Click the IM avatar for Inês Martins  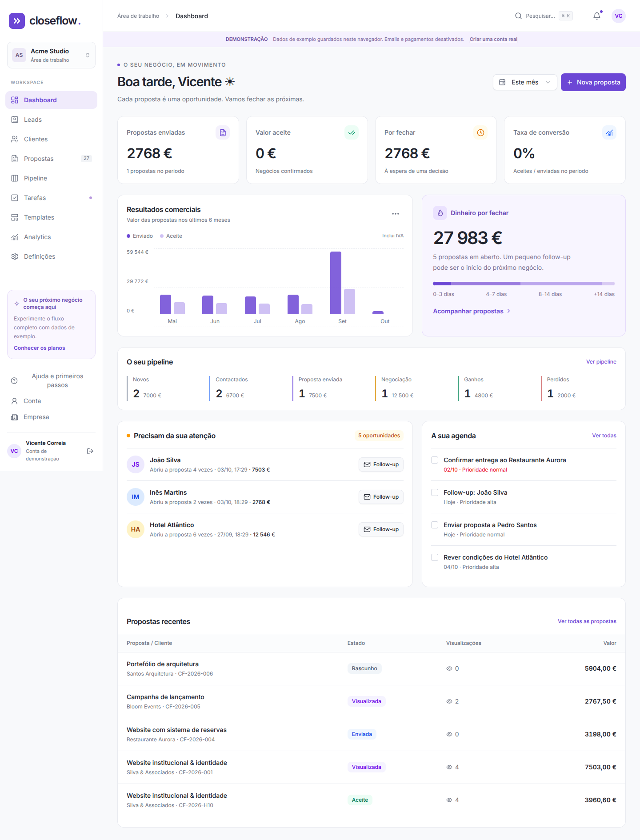click(136, 497)
